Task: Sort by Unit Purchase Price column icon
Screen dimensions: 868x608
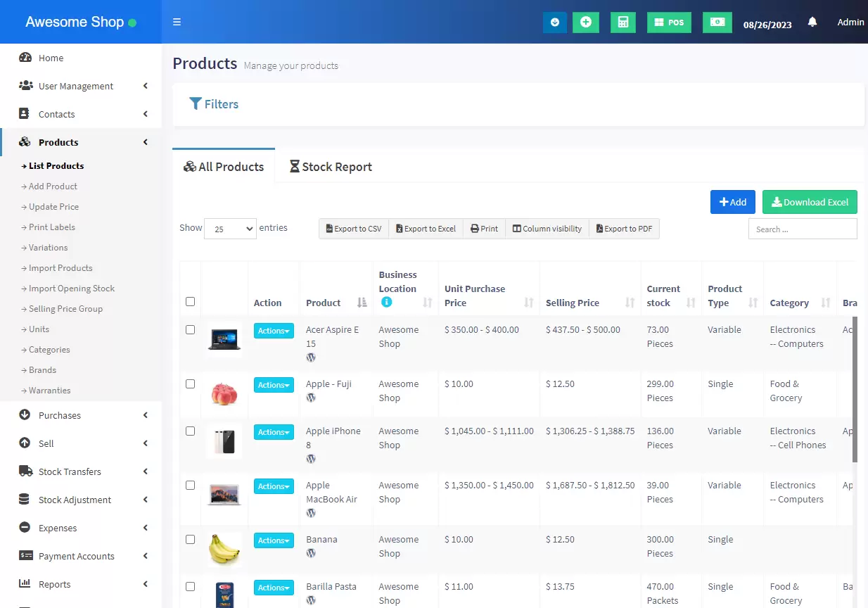Action: click(529, 303)
